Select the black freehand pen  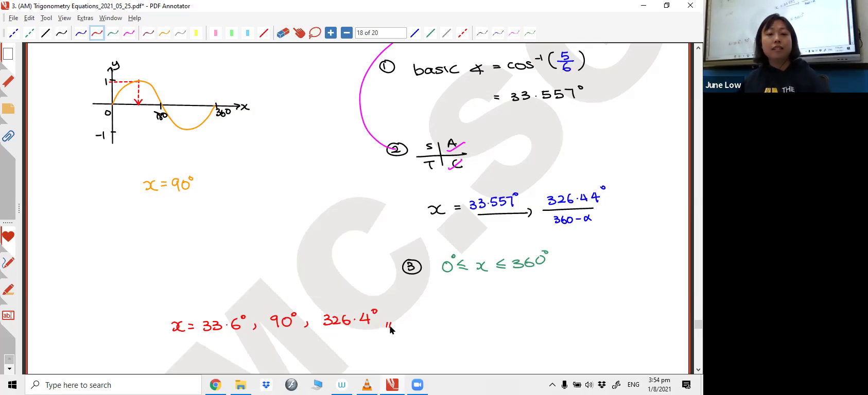point(61,33)
